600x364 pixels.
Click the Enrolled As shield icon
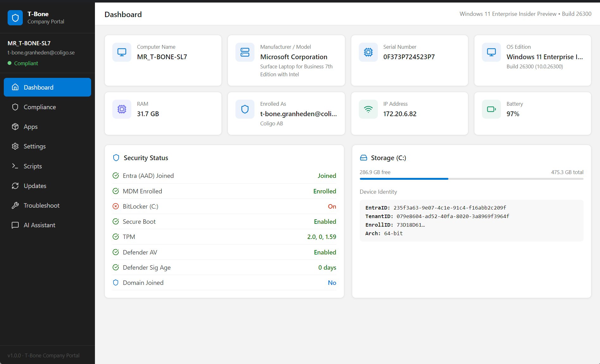point(245,109)
